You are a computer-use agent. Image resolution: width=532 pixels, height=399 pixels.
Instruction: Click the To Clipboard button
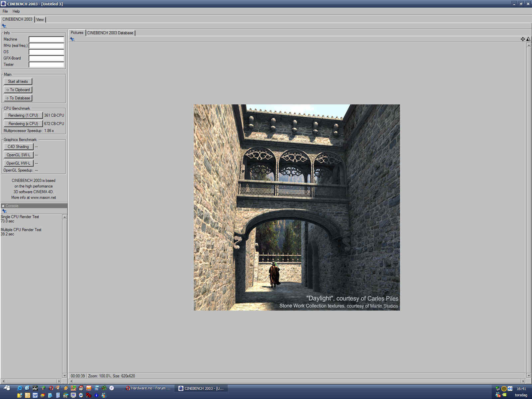click(x=18, y=90)
